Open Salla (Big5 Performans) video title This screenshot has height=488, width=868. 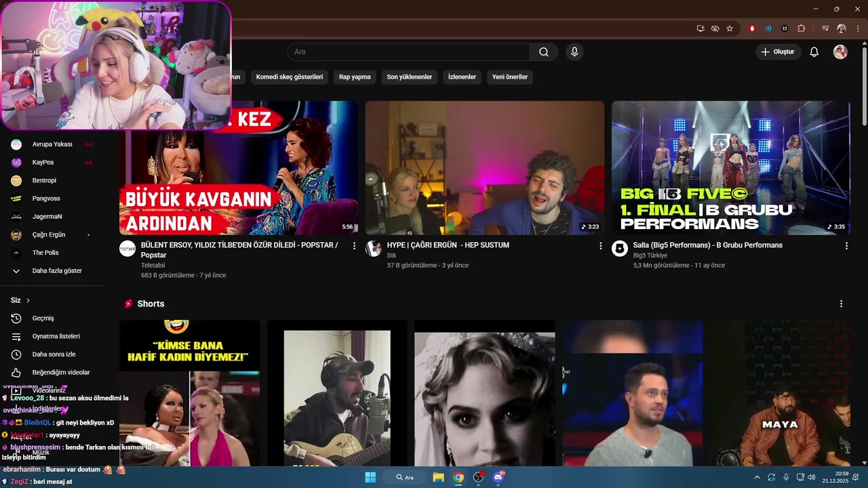click(708, 245)
